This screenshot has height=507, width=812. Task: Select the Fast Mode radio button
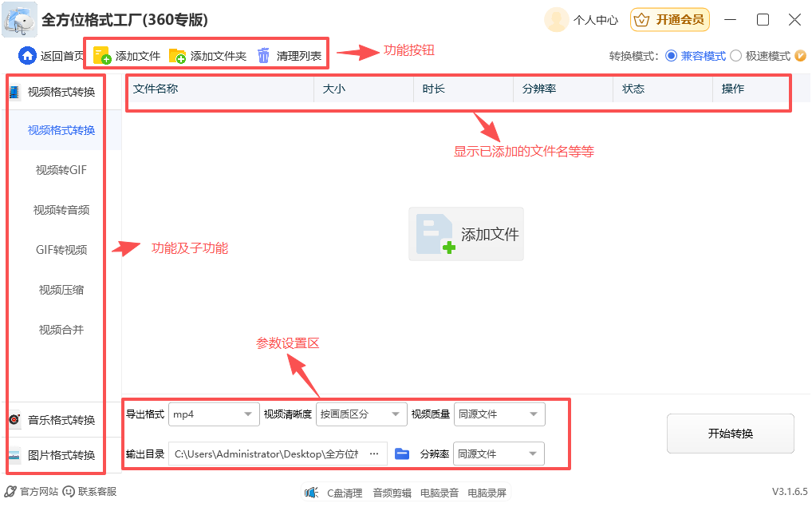coord(735,56)
